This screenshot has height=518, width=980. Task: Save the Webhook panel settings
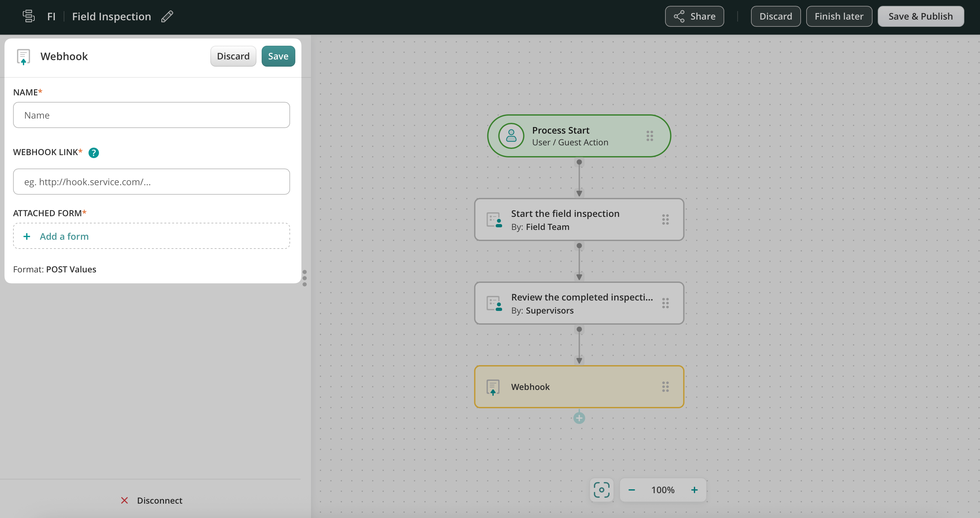278,56
